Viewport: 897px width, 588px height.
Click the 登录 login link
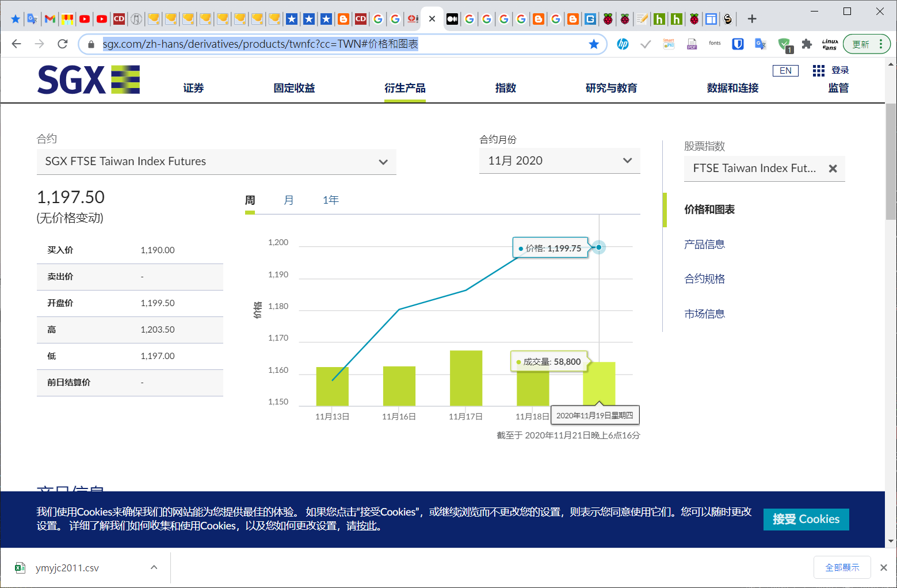[x=840, y=70]
